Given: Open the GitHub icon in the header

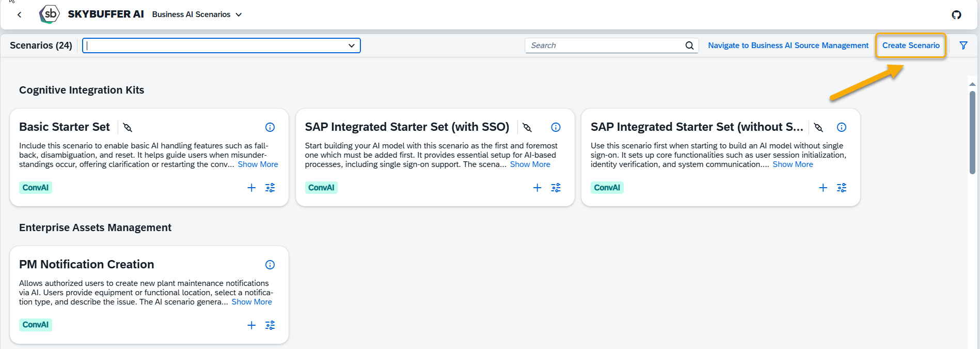Looking at the screenshot, I should pyautogui.click(x=956, y=14).
